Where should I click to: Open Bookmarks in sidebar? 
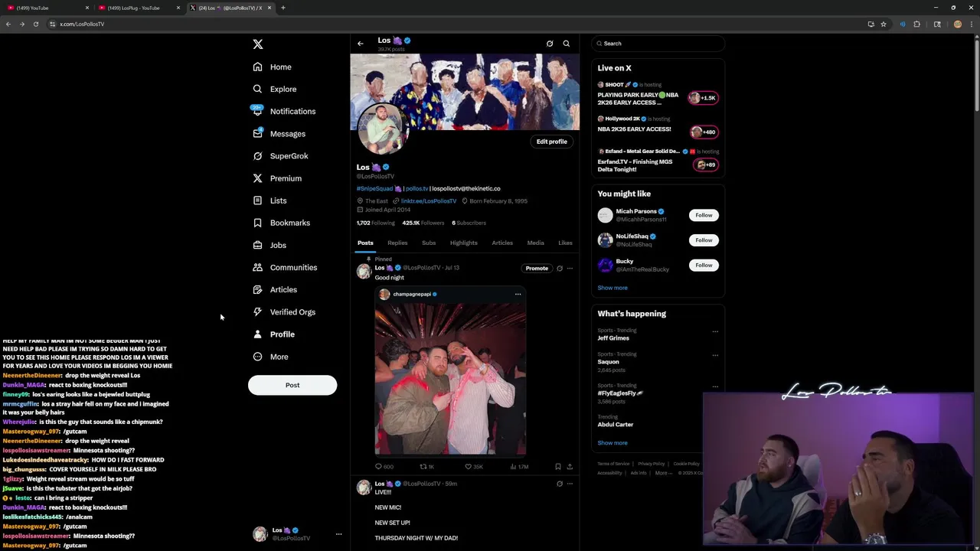tap(281, 223)
